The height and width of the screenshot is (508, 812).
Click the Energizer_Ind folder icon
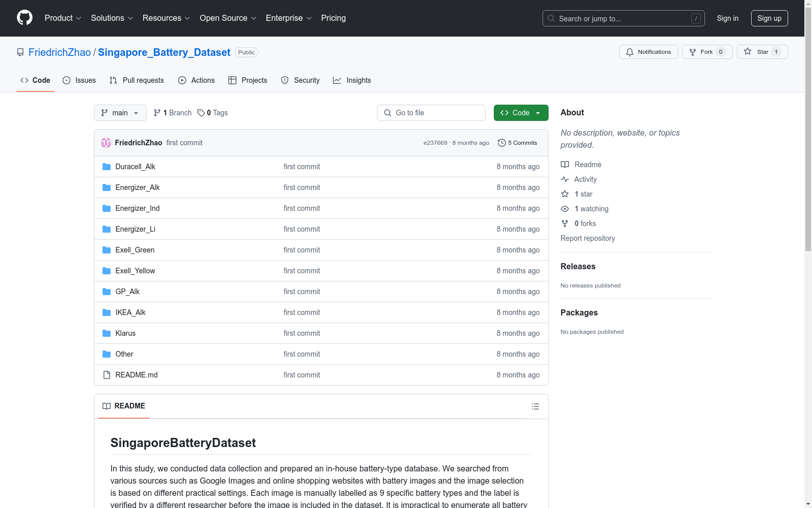coord(107,208)
